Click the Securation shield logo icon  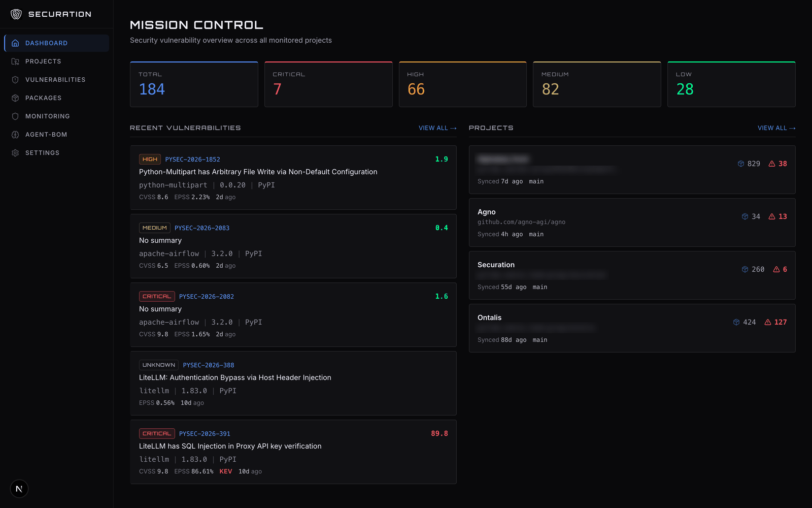coord(16,14)
